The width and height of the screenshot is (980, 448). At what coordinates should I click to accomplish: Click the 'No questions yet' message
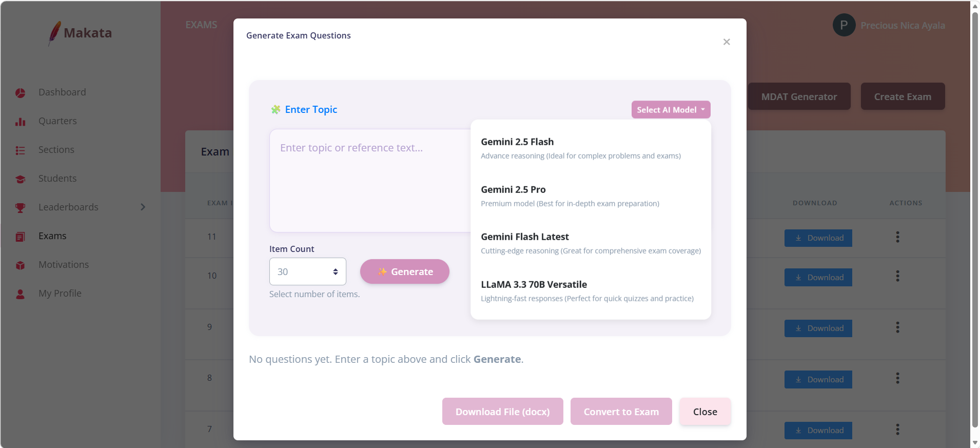386,359
